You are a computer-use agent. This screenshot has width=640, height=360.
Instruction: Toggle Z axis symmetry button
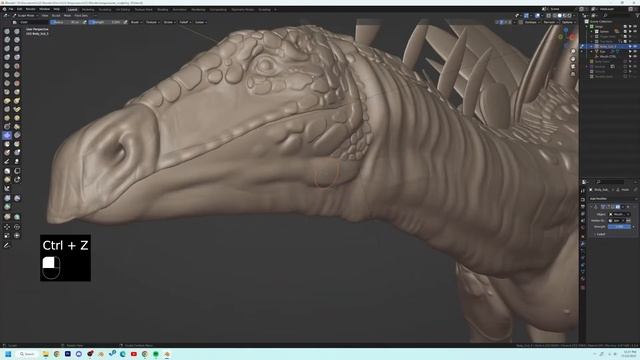tap(510, 22)
